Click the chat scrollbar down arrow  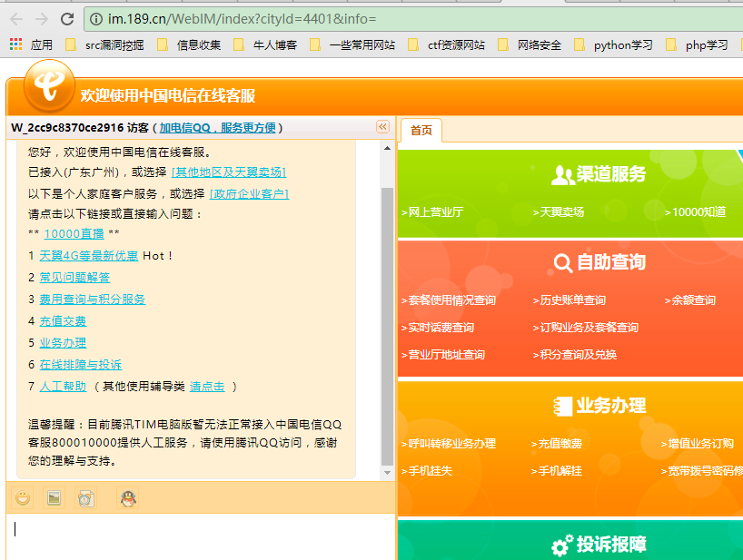[x=387, y=473]
